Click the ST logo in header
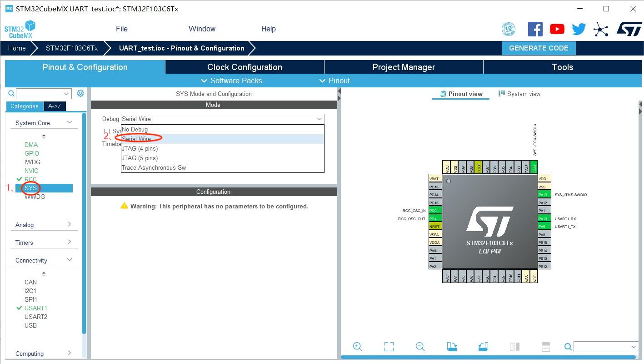 coord(629,29)
